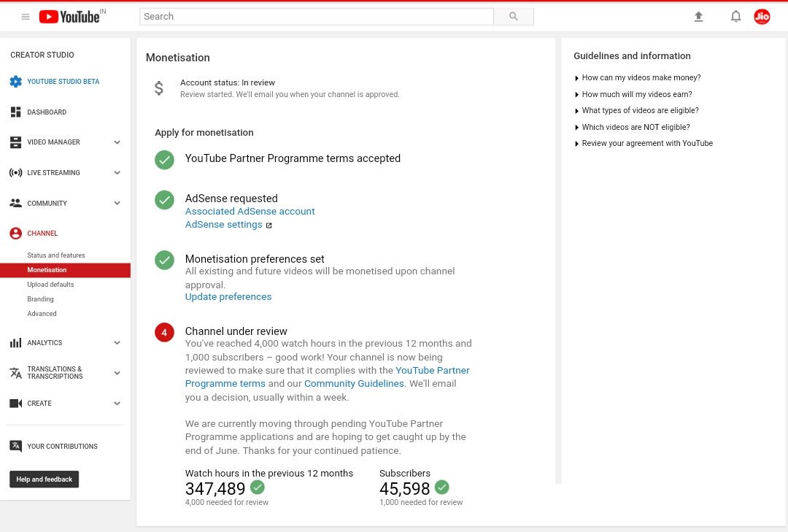Click the Analytics bar chart icon
Image resolution: width=788 pixels, height=532 pixels.
pos(15,343)
